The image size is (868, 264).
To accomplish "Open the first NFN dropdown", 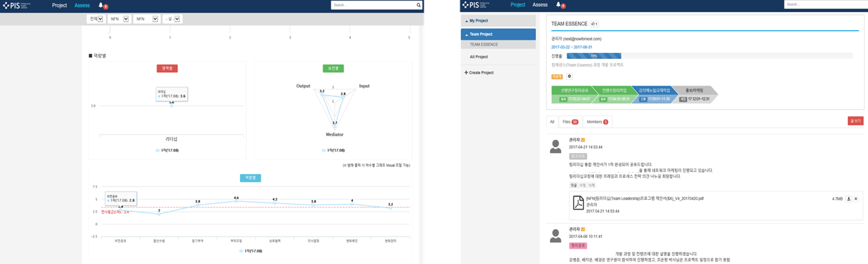I will tap(118, 19).
